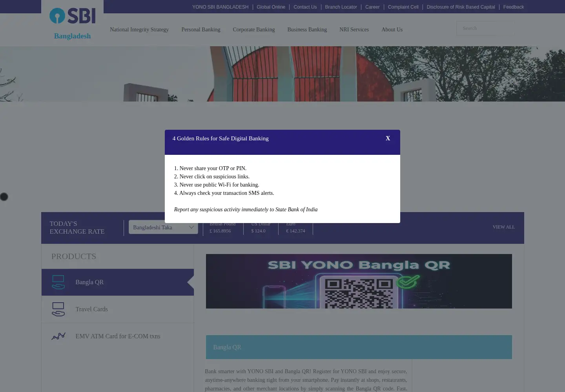This screenshot has width=565, height=392.
Task: Open the Business Banking menu
Action: (307, 29)
